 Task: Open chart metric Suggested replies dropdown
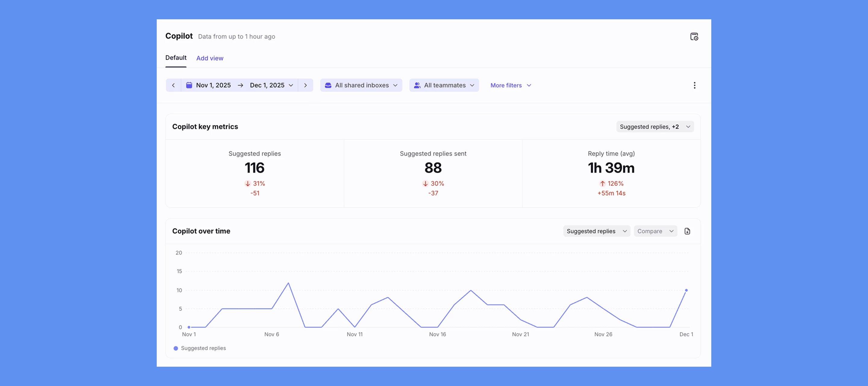pos(596,231)
